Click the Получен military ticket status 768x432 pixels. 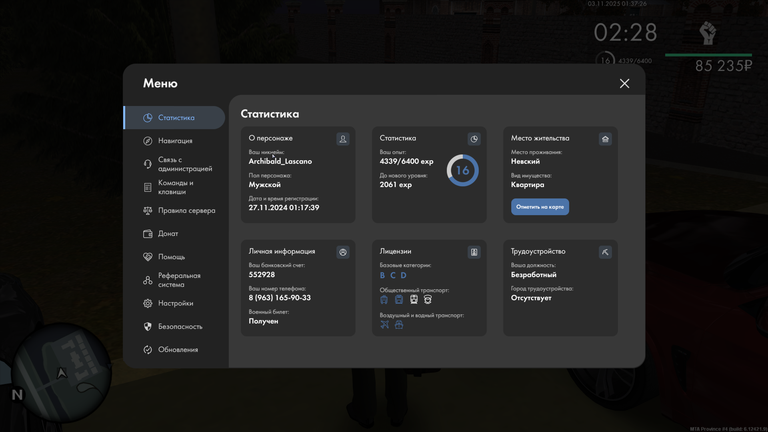(x=264, y=321)
